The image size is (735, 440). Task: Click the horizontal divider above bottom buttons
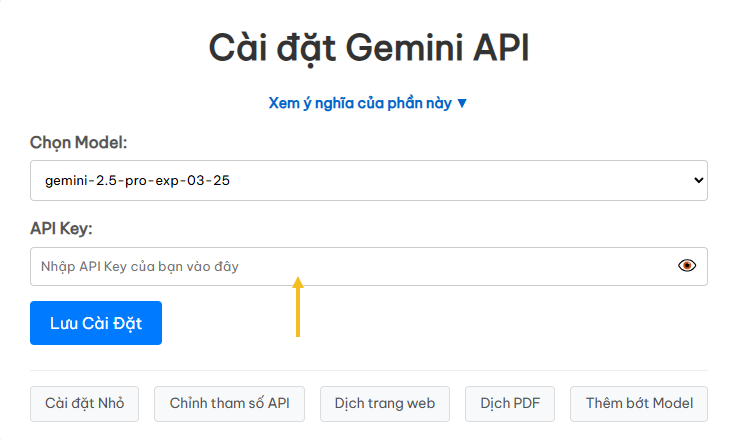pyautogui.click(x=368, y=371)
